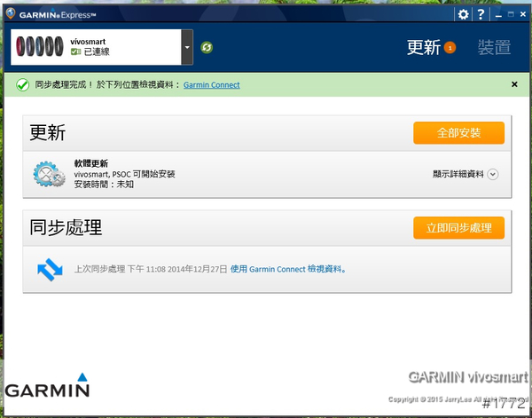This screenshot has width=532, height=418.
Task: Open Garmin Connect link in green banner
Action: [212, 85]
